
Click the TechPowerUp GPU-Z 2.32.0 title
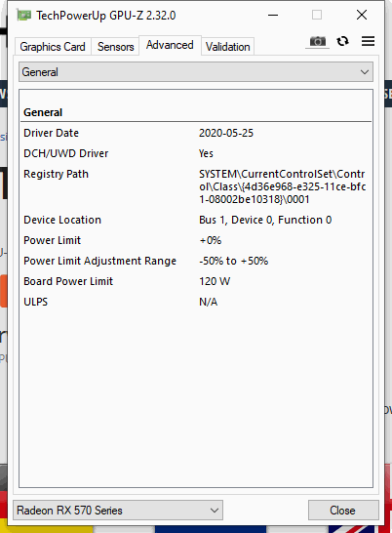106,16
